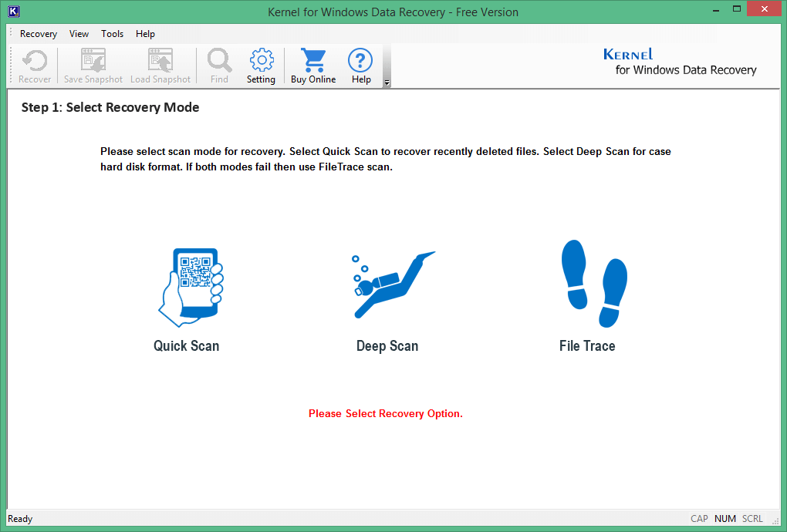Viewport: 787px width, 532px height.
Task: Open the View menu
Action: click(79, 34)
